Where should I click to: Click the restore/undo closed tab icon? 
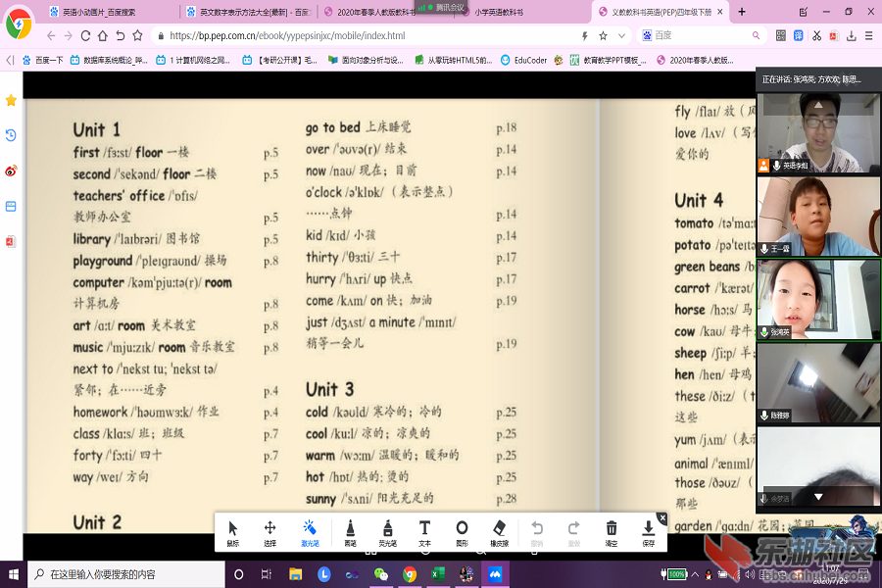pyautogui.click(x=120, y=35)
